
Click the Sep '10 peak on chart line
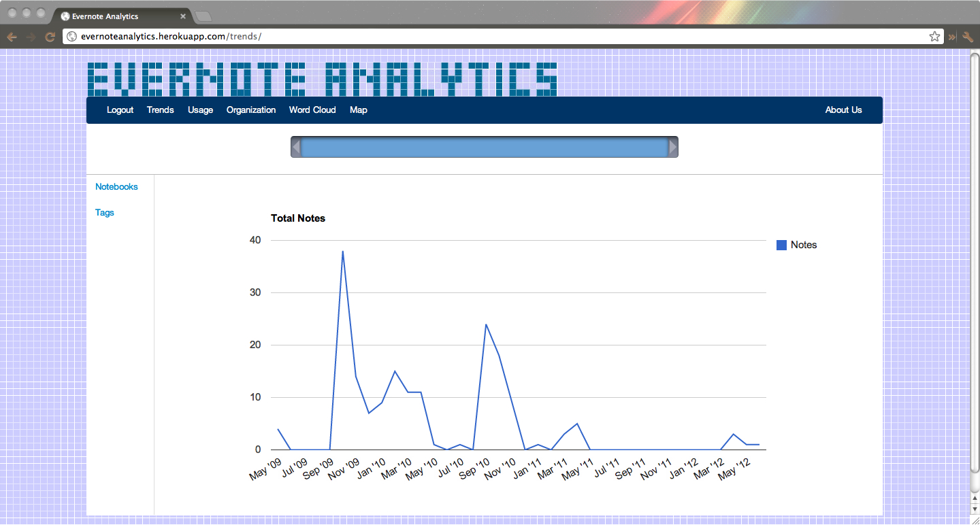[x=485, y=324]
